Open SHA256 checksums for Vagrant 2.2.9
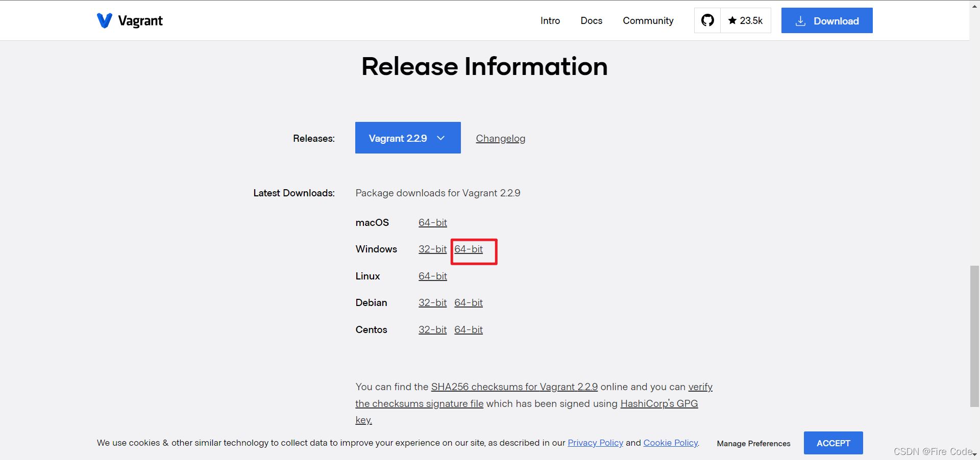980x460 pixels. coord(514,387)
